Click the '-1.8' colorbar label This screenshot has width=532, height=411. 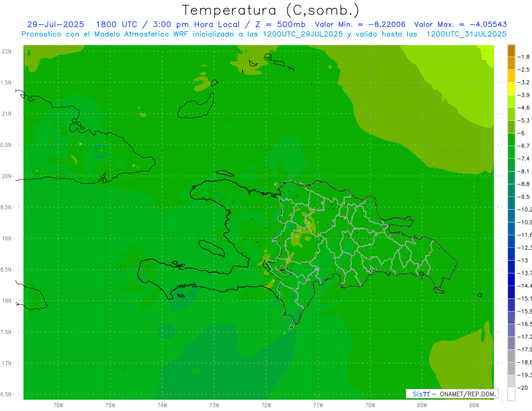524,57
